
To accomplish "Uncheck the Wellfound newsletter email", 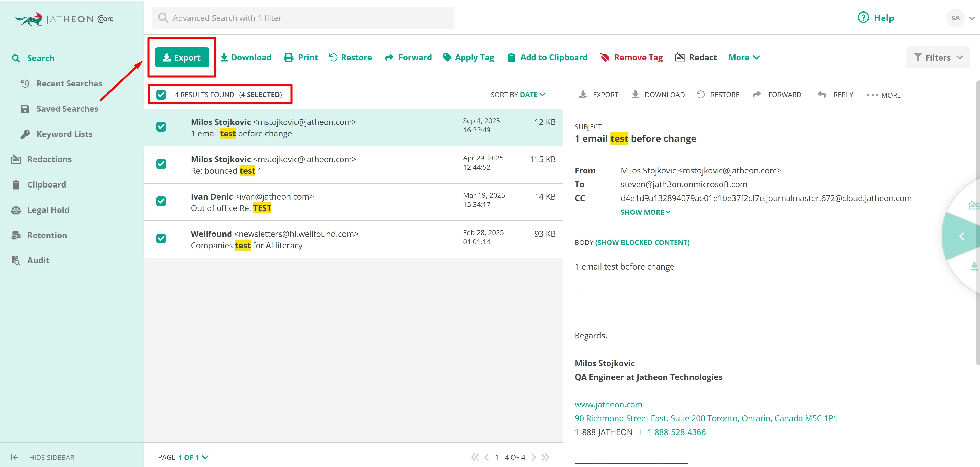I will (x=161, y=239).
